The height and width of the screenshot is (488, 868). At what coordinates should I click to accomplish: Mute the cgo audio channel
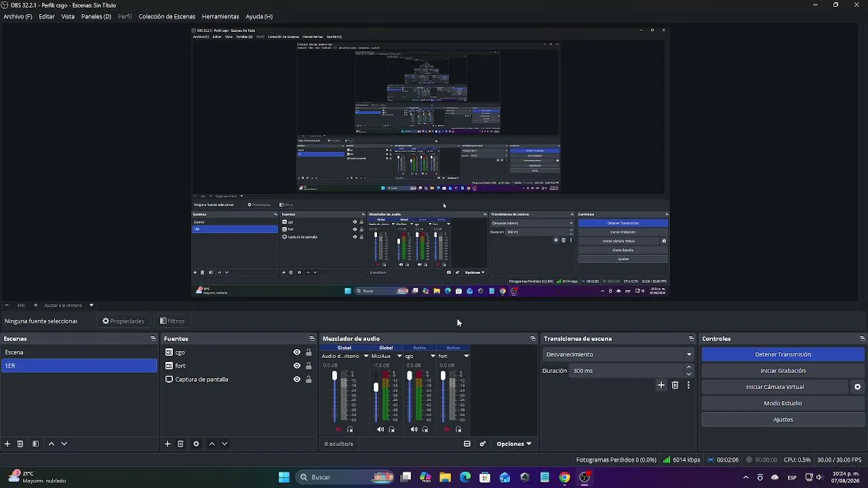pos(414,430)
